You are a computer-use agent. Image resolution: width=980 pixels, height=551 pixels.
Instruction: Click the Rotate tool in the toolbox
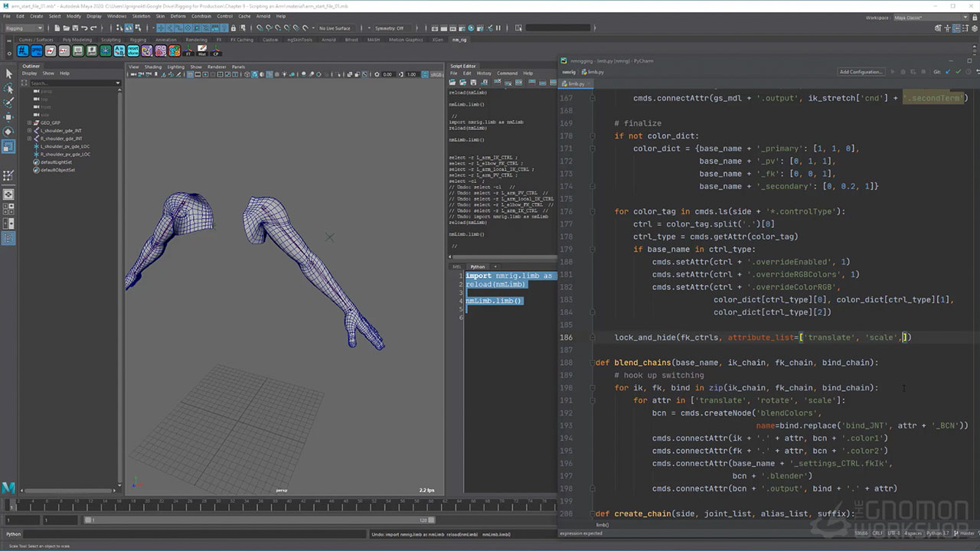(x=9, y=132)
